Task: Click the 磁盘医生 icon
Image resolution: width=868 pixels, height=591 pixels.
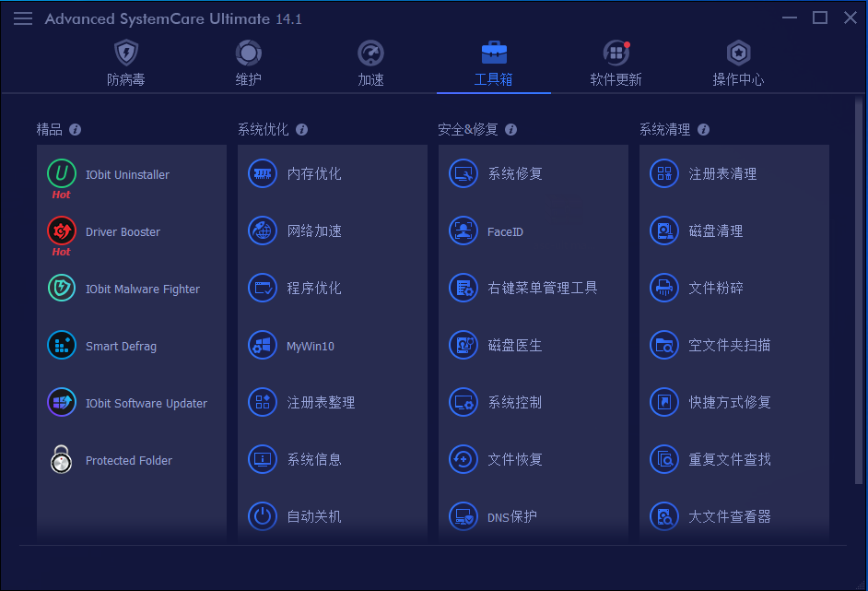Action: click(463, 345)
